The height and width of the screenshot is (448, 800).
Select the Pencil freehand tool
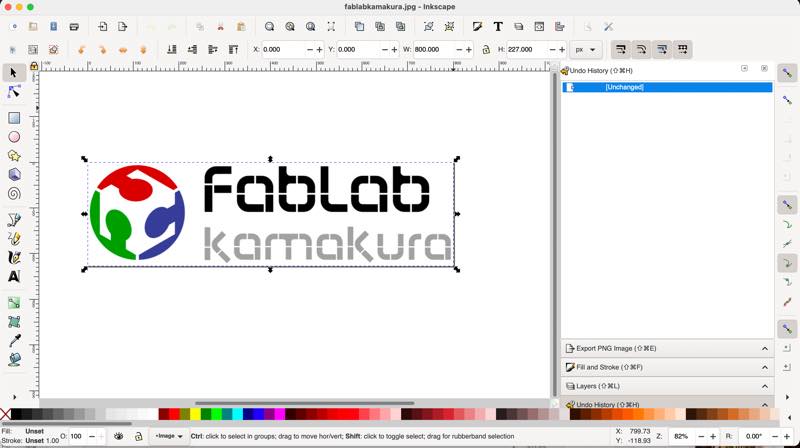click(x=14, y=238)
